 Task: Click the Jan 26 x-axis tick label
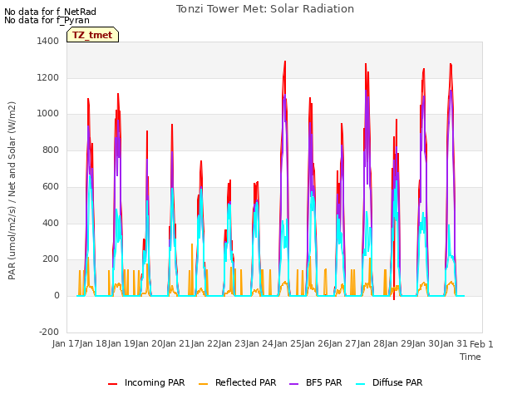click(x=315, y=343)
